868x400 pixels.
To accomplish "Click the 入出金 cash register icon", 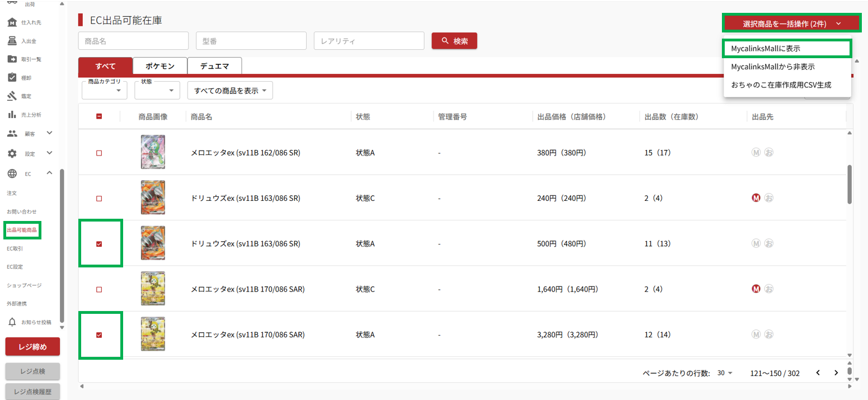I will [12, 41].
